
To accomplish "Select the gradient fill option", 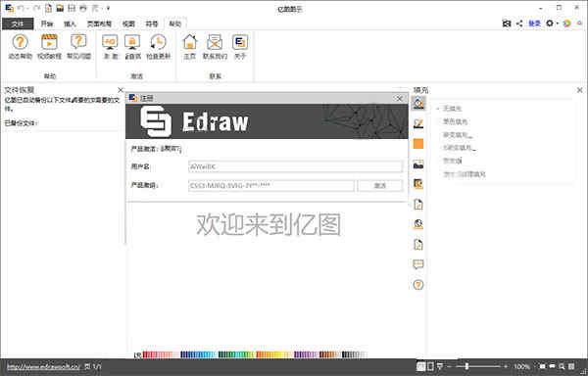I will [x=458, y=135].
